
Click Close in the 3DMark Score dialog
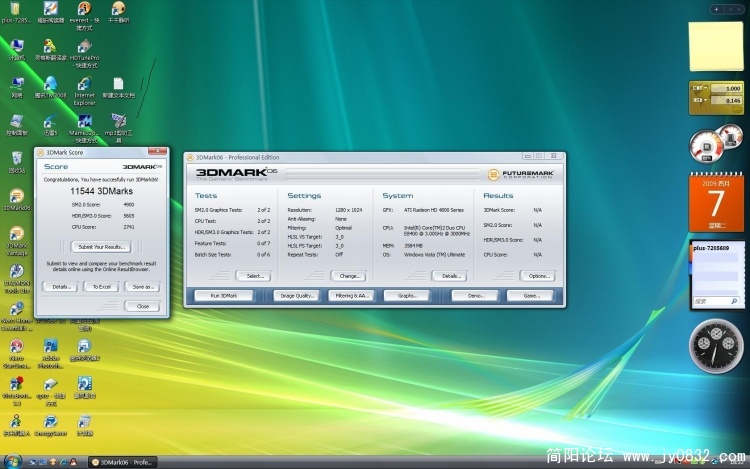point(143,306)
